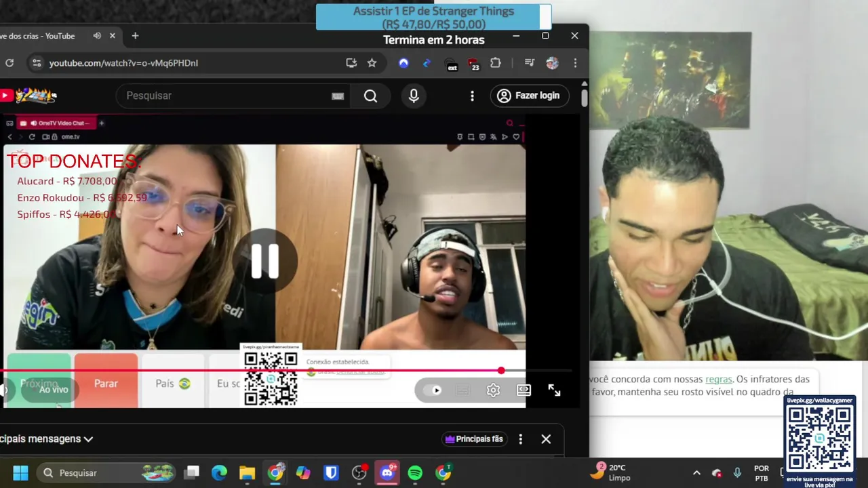Viewport: 868px width, 488px height.
Task: Open OBS Studio from the taskbar
Action: [359, 472]
